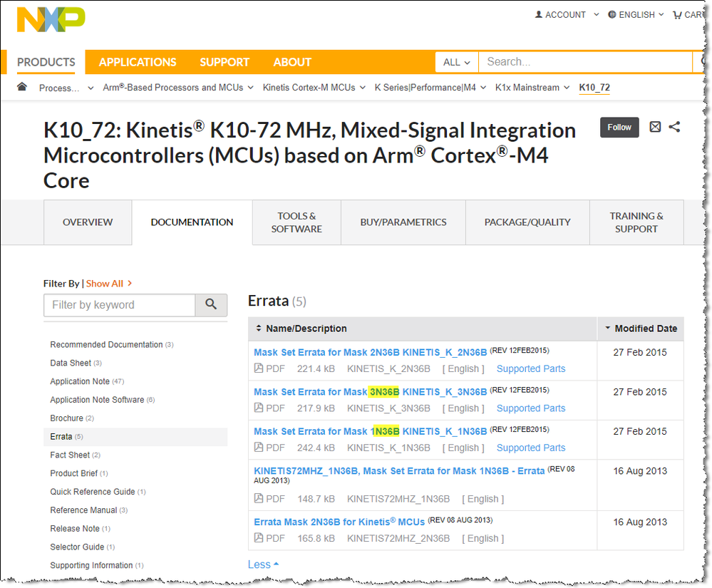Select the DOCUMENTATION tab
712x588 pixels.
coord(192,222)
